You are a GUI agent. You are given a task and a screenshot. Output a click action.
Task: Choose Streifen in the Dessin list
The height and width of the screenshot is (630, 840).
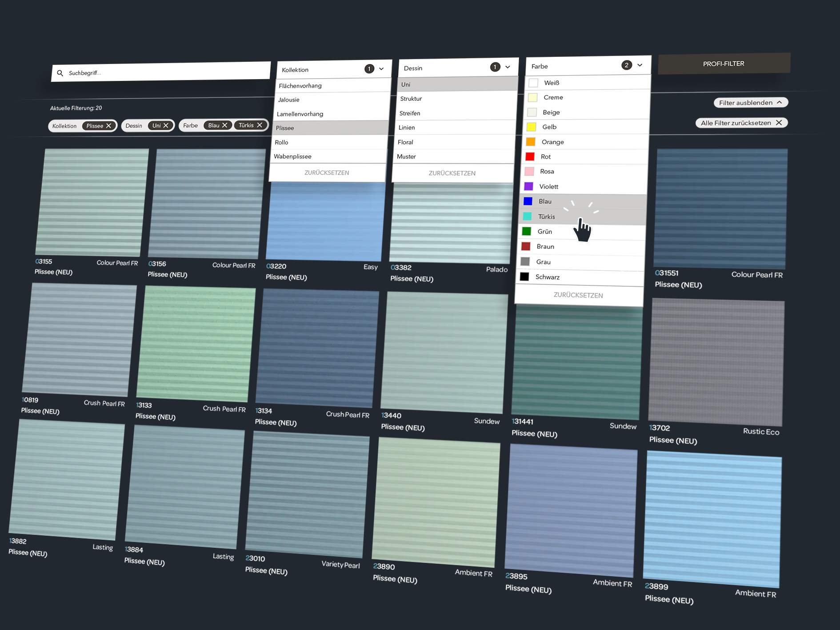pos(410,113)
